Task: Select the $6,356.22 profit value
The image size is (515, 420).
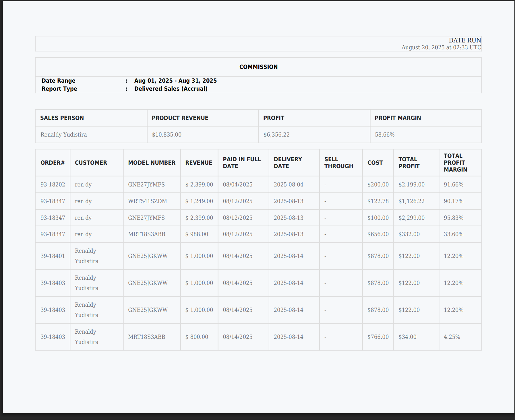Action: click(276, 135)
